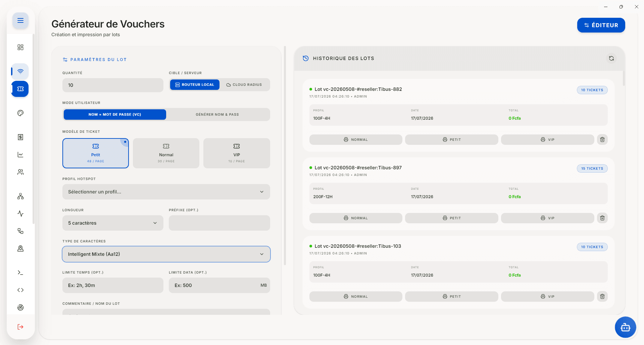Click the Limite Data MB input field
The image size is (644, 345).
click(219, 285)
